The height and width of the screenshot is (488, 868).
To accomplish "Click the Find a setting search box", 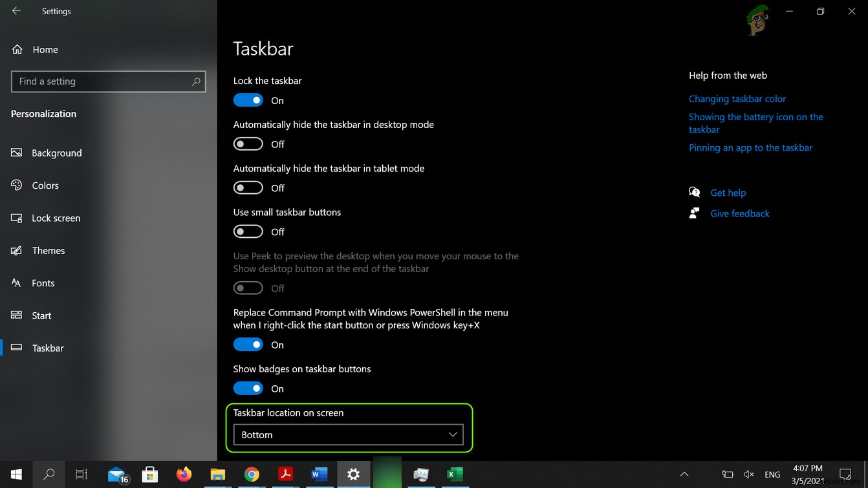I will point(109,81).
